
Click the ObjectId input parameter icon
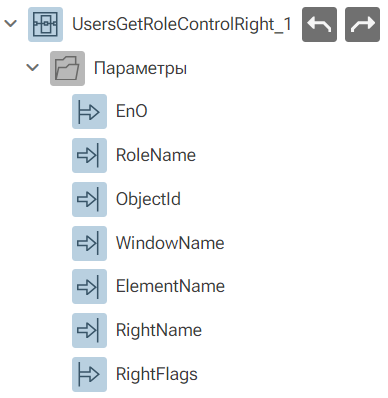pyautogui.click(x=89, y=199)
